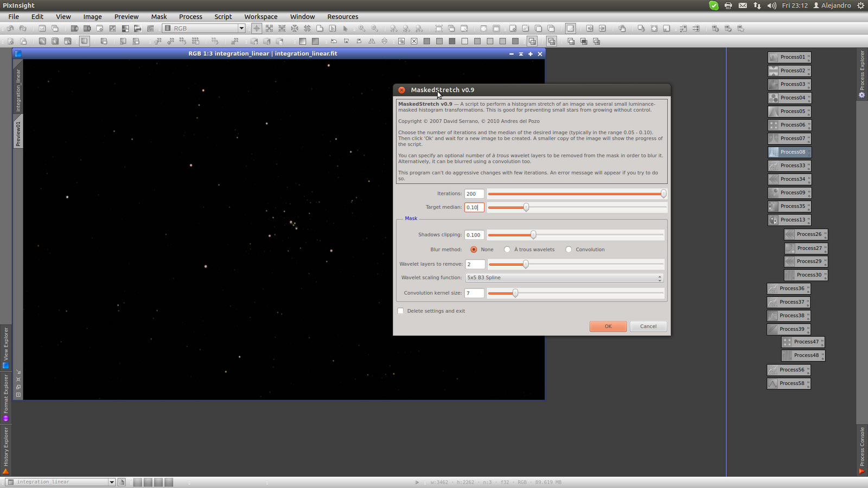Viewport: 868px width, 488px height.
Task: Open the system gear menu at top right
Action: tap(860, 5)
